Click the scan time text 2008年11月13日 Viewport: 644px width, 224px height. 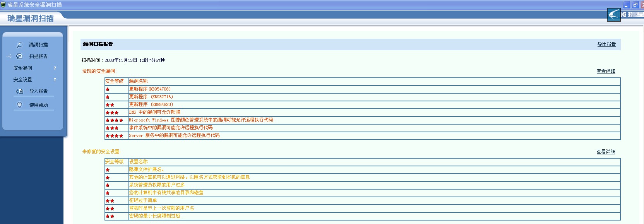[x=121, y=60]
